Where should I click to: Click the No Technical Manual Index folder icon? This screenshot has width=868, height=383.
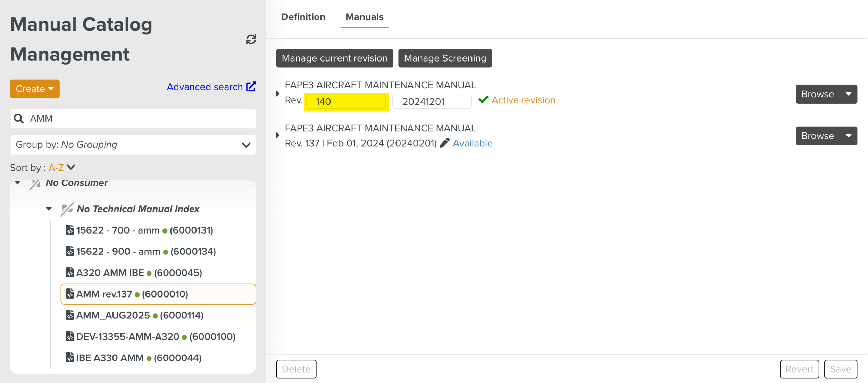[67, 209]
